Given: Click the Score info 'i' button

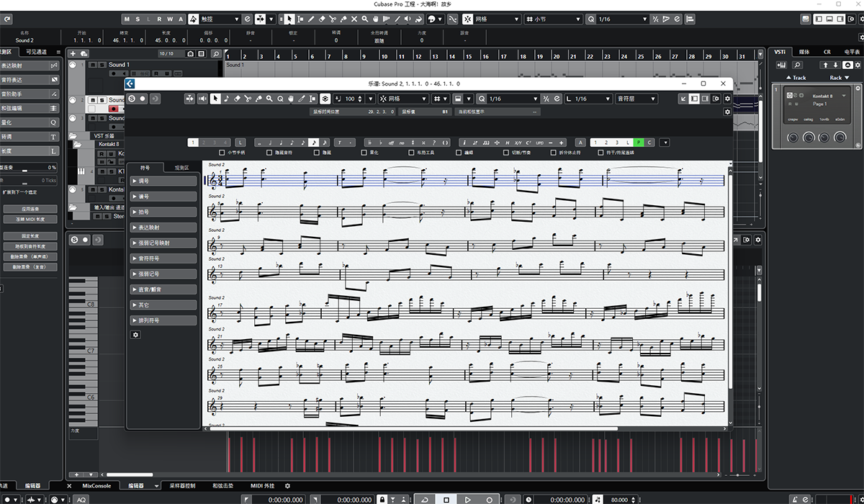Looking at the screenshot, I should pyautogui.click(x=465, y=143).
